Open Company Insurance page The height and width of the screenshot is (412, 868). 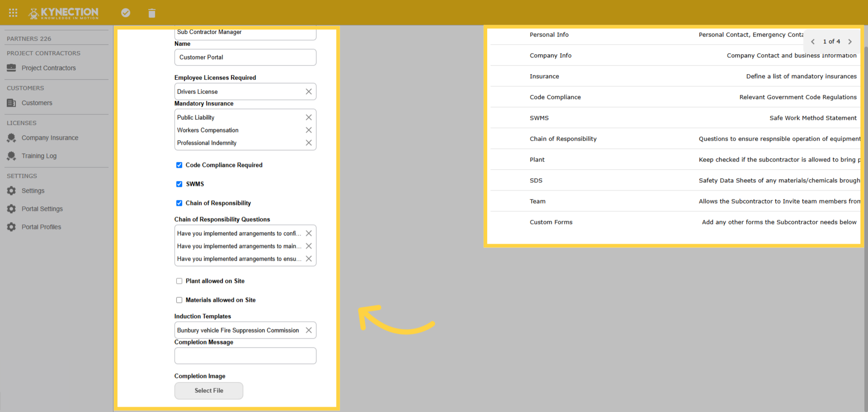(x=50, y=138)
